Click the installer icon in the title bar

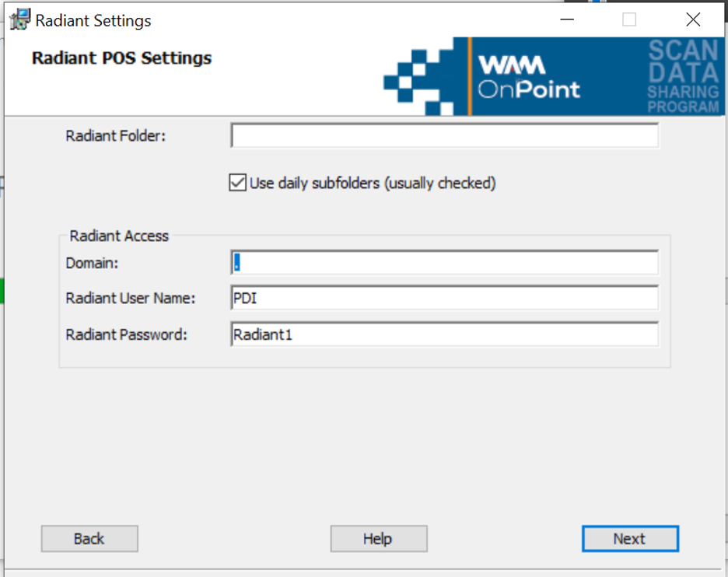pyautogui.click(x=19, y=19)
